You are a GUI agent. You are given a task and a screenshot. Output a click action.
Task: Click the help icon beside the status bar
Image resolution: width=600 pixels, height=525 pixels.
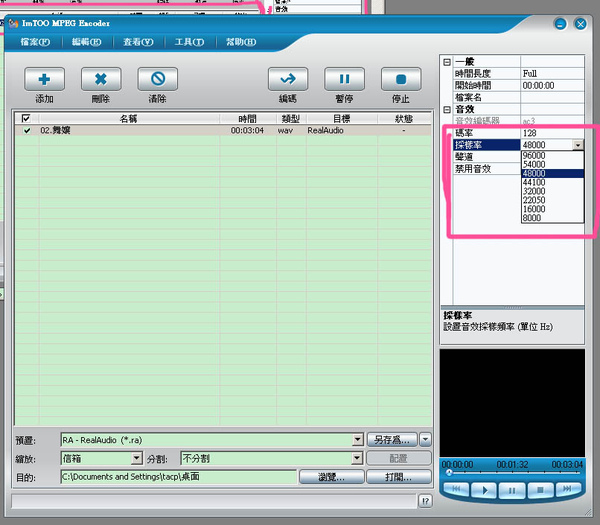(x=426, y=501)
